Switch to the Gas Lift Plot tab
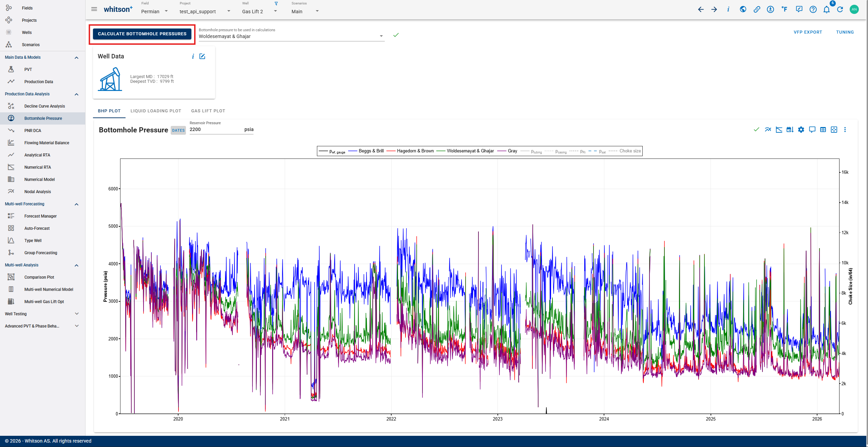 tap(208, 111)
